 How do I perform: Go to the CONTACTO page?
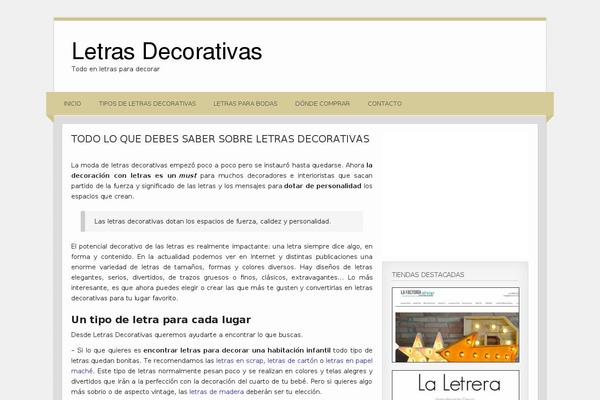(385, 104)
